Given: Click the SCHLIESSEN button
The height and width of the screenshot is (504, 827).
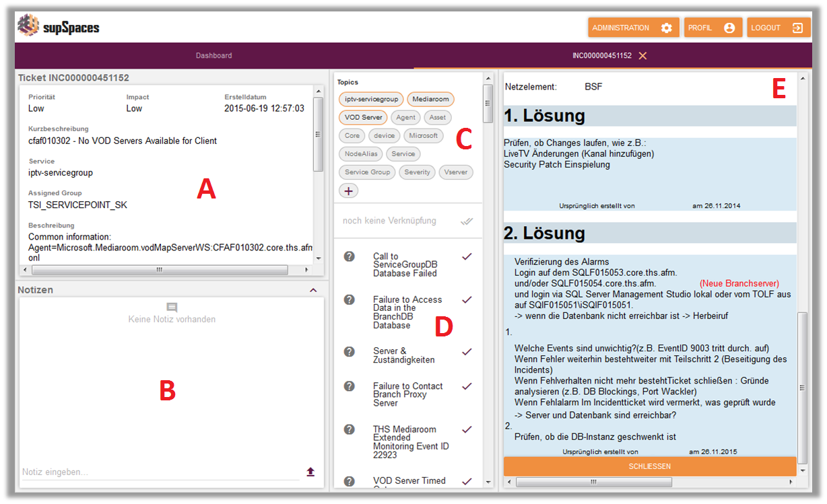Looking at the screenshot, I should 650,466.
